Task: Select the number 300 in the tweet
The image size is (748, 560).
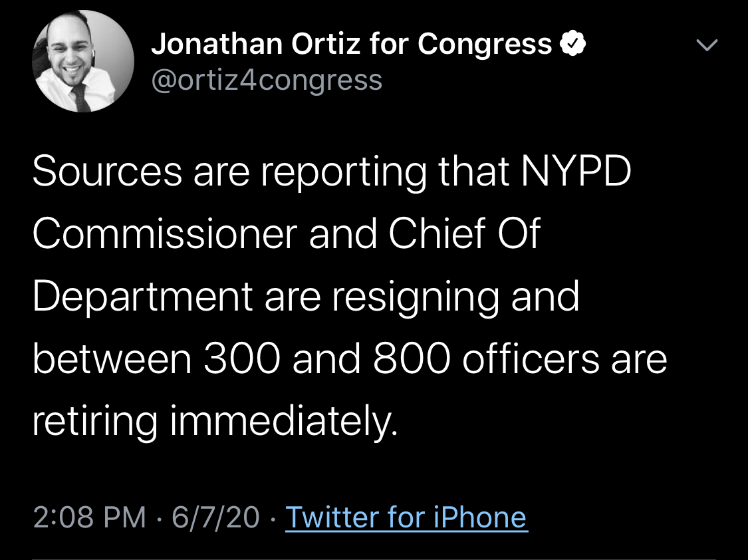Action: pyautogui.click(x=242, y=359)
